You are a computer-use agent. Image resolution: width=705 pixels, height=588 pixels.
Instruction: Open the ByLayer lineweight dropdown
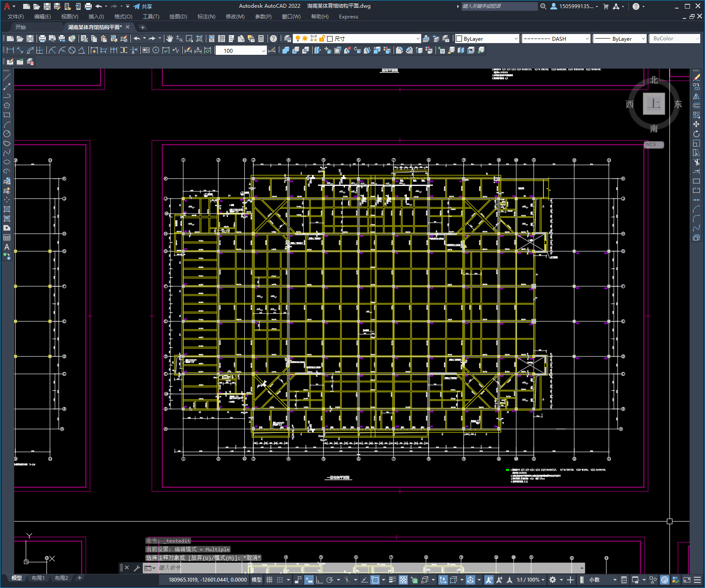619,39
